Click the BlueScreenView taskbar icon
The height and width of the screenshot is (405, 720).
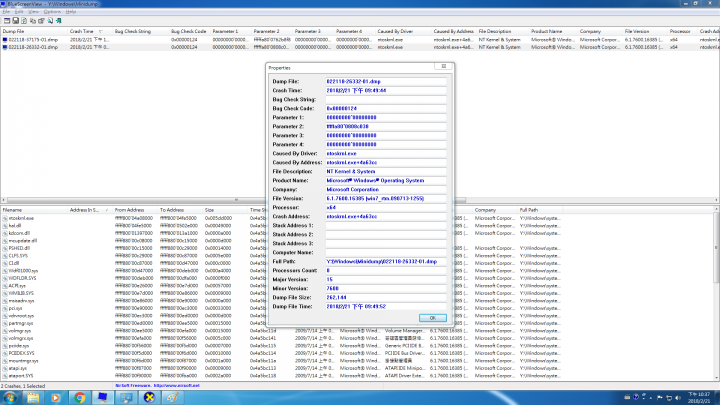coord(103,398)
